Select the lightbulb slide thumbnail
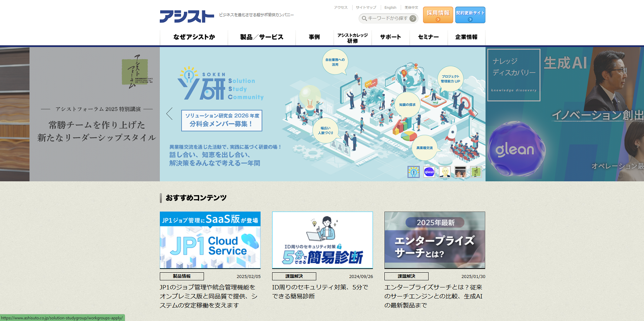Screen dimensions: 644x321 (413, 172)
